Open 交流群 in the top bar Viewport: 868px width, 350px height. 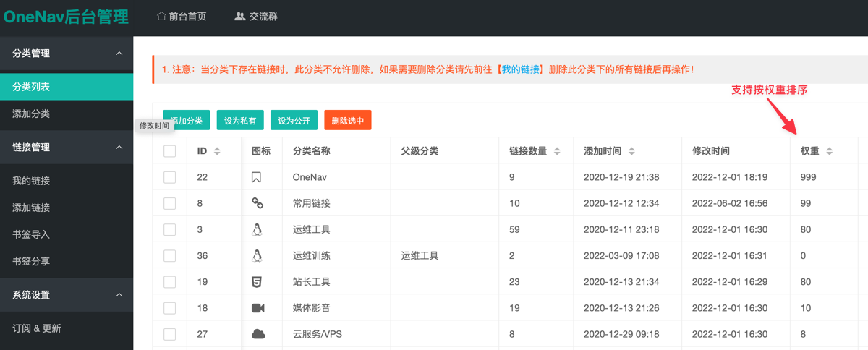(x=257, y=17)
